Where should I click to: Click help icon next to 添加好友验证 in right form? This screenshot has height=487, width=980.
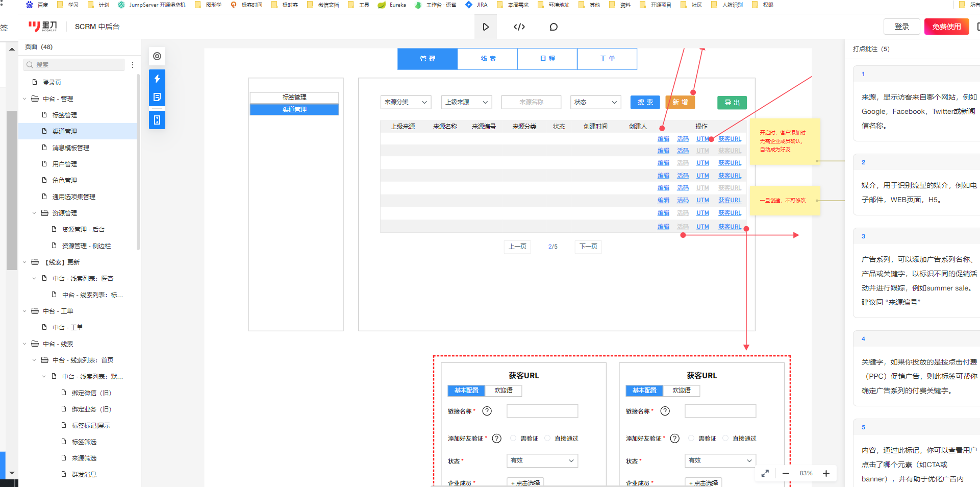point(675,438)
